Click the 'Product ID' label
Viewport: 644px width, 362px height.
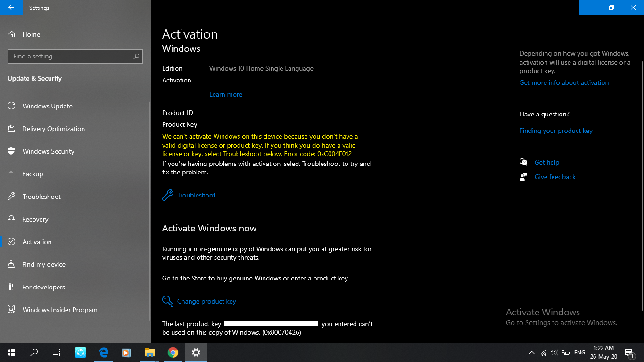[x=178, y=113]
